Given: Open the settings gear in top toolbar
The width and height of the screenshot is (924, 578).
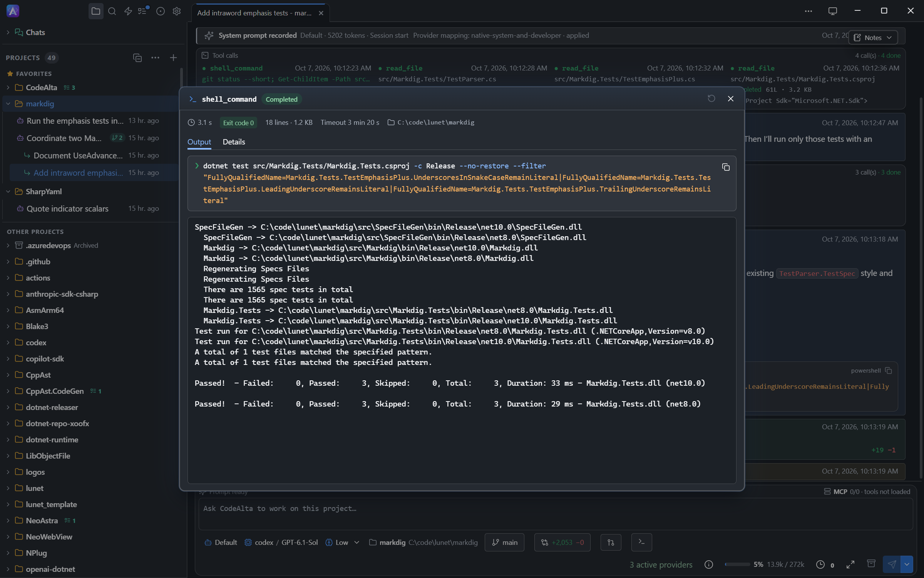Looking at the screenshot, I should pos(177,11).
